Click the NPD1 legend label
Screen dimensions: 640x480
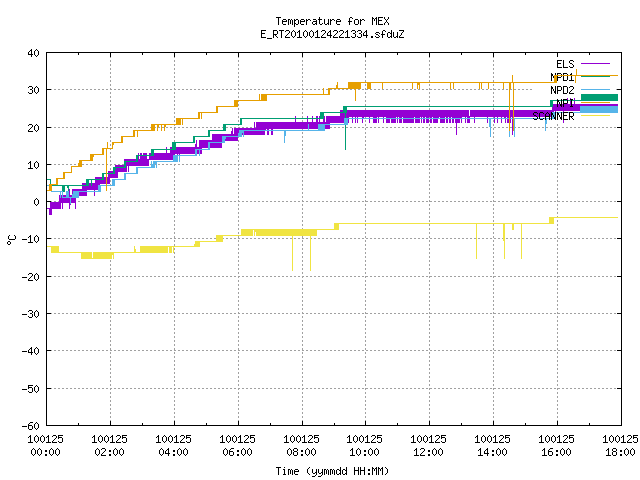coord(562,77)
